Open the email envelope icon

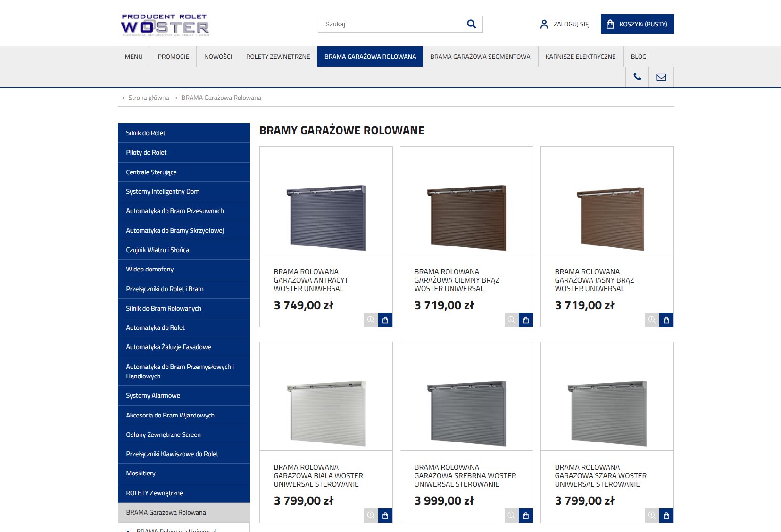pyautogui.click(x=661, y=77)
